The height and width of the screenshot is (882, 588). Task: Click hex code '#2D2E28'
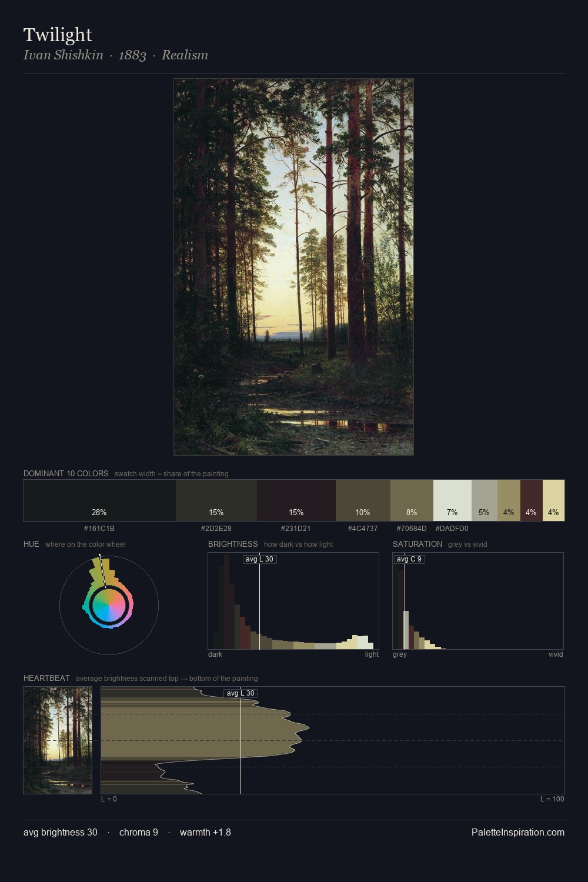pos(216,529)
